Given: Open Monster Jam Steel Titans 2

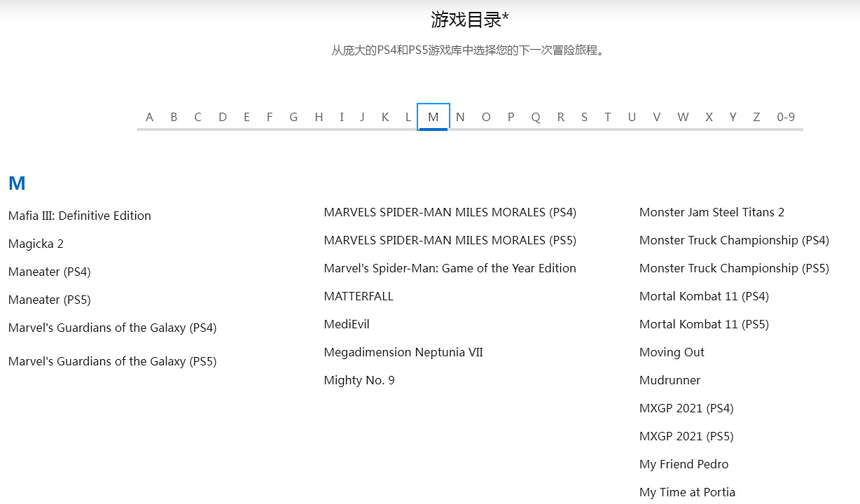Looking at the screenshot, I should 712,212.
